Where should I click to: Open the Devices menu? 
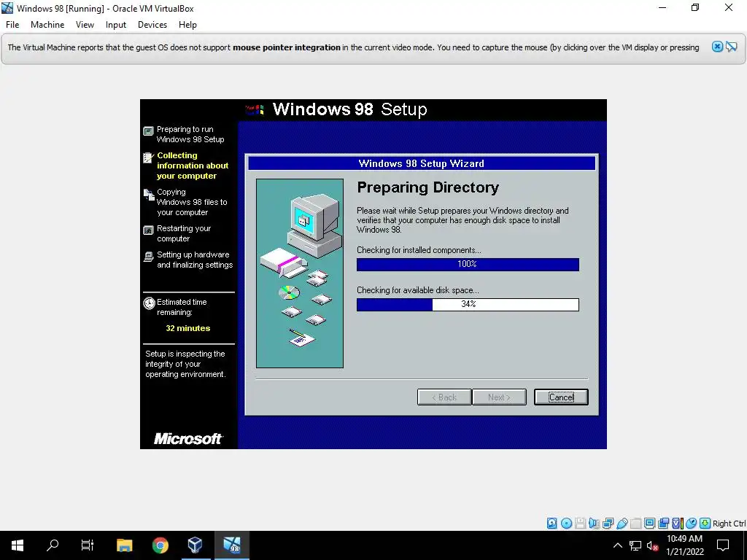tap(152, 25)
